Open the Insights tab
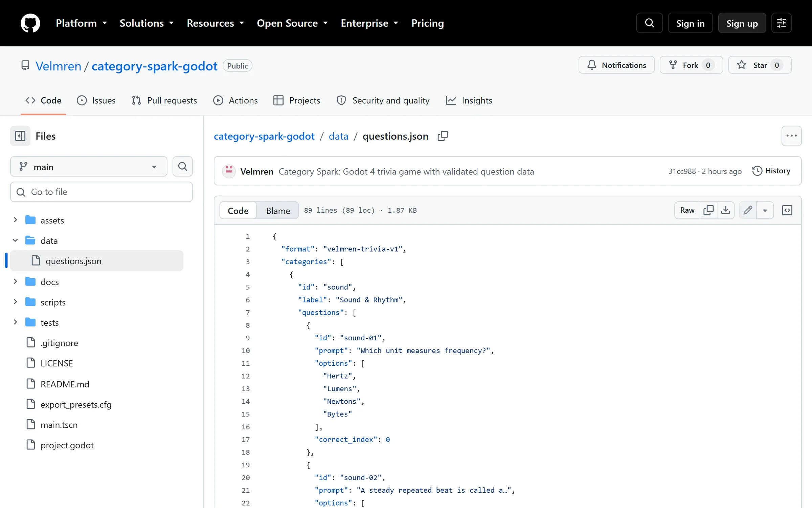812x508 pixels. 469,101
